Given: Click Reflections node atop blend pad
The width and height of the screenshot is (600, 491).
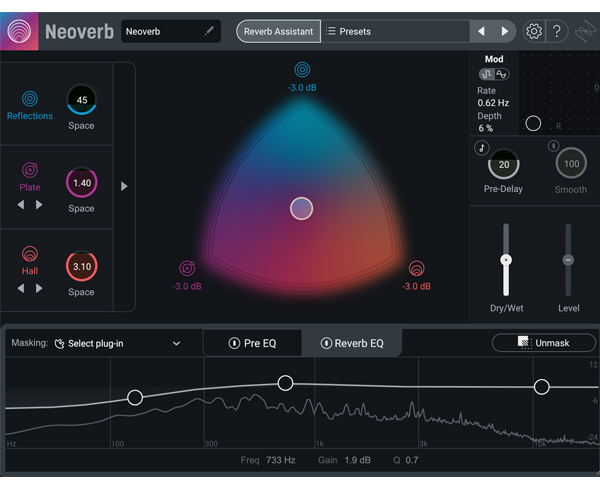Looking at the screenshot, I should (x=302, y=70).
